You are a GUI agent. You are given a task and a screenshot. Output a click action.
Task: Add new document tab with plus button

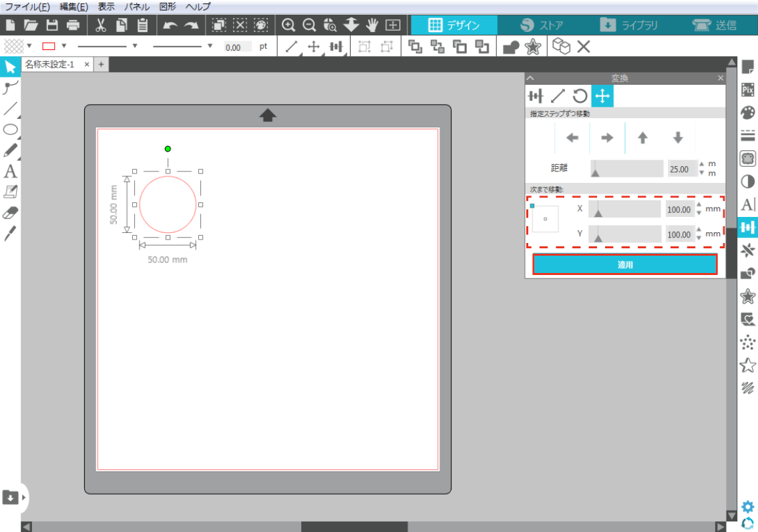point(101,64)
